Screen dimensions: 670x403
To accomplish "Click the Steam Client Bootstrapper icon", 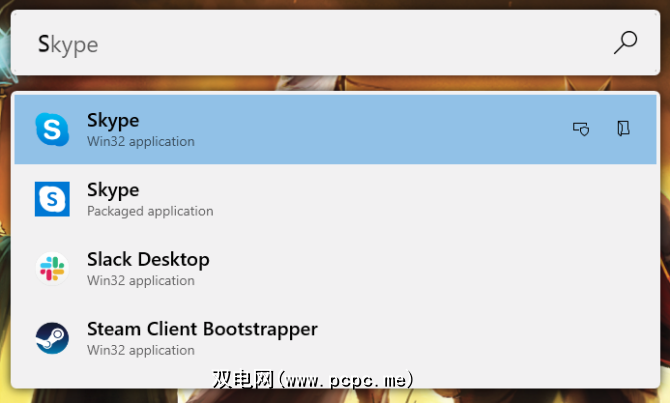I will (x=52, y=338).
